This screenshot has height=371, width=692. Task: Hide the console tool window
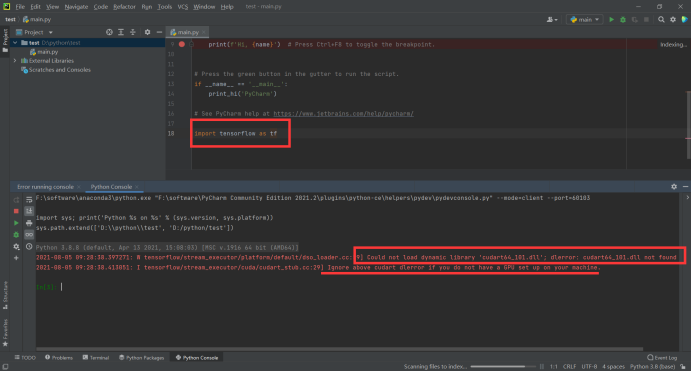coord(685,187)
